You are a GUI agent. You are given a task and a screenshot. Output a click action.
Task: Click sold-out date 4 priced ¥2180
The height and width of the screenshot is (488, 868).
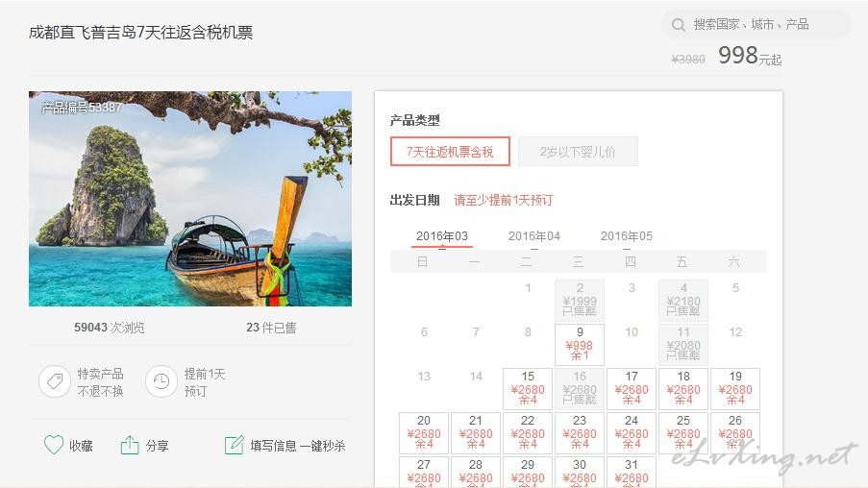(683, 300)
